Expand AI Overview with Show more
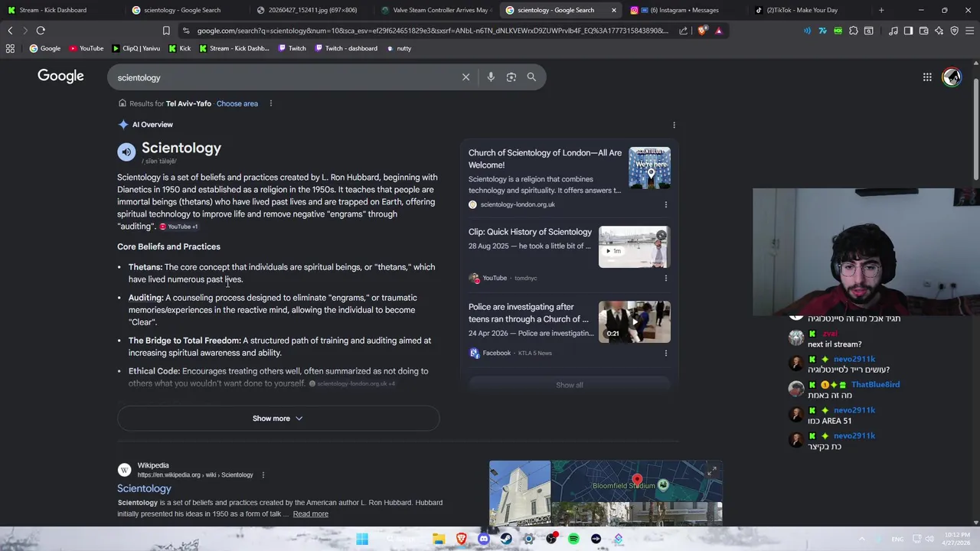Viewport: 980px width, 551px height. (x=278, y=419)
